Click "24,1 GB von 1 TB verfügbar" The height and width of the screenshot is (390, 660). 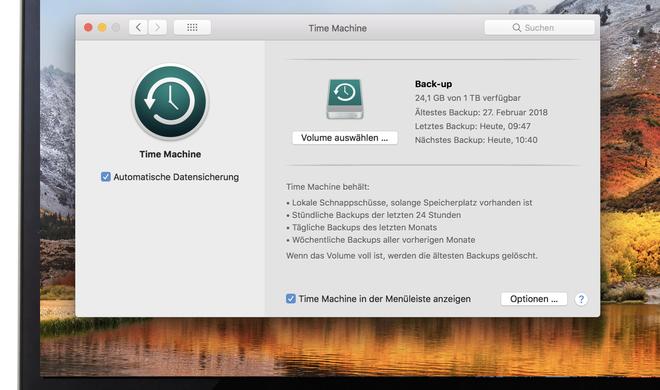coord(468,98)
